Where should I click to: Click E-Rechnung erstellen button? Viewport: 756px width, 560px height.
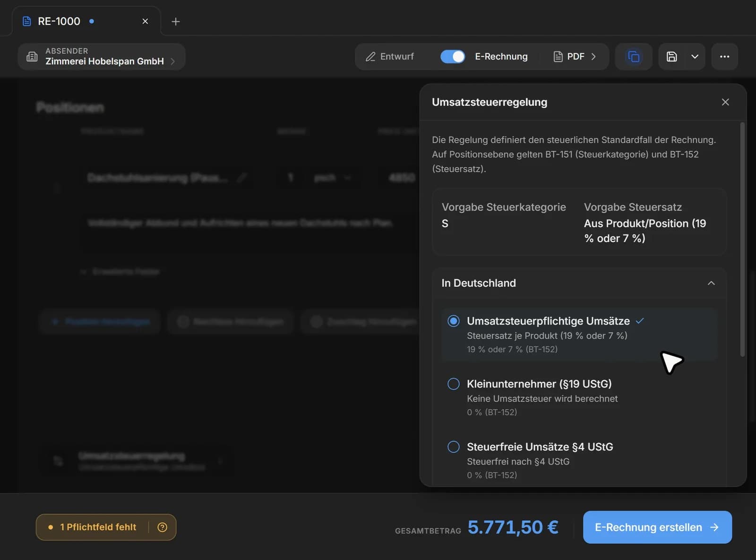[x=657, y=527]
